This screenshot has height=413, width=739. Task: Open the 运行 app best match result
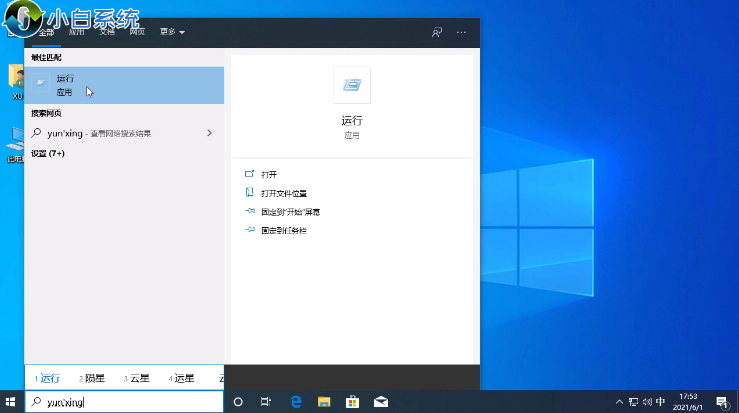coord(120,84)
